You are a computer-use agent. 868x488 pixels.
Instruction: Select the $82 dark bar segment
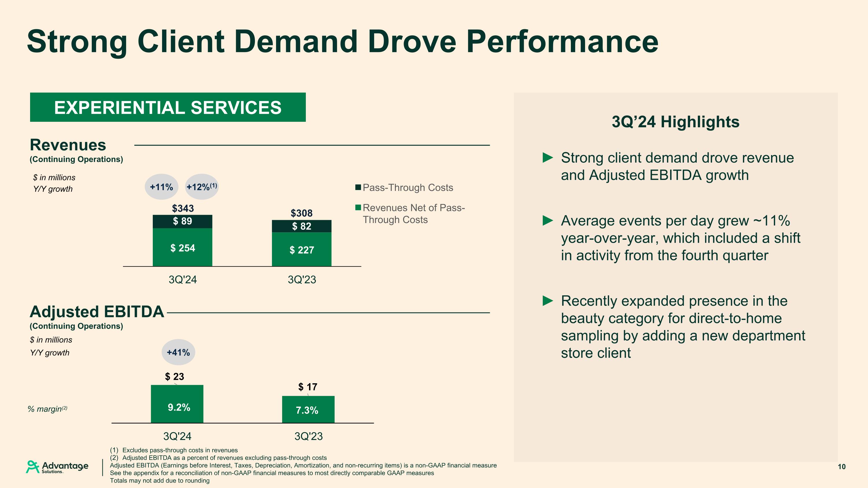coord(301,226)
